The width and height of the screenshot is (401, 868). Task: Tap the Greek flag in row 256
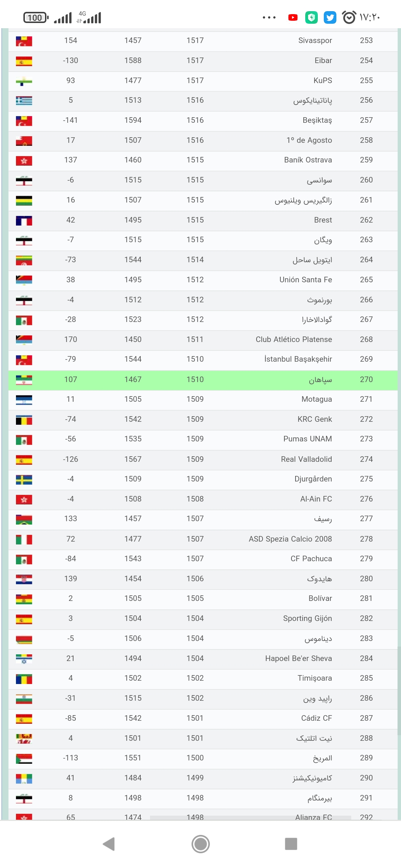click(x=24, y=101)
